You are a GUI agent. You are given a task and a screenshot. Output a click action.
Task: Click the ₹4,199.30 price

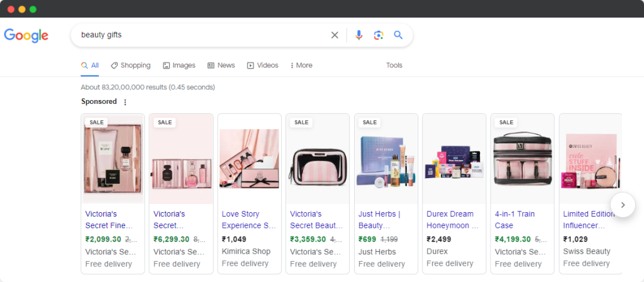[x=513, y=239]
